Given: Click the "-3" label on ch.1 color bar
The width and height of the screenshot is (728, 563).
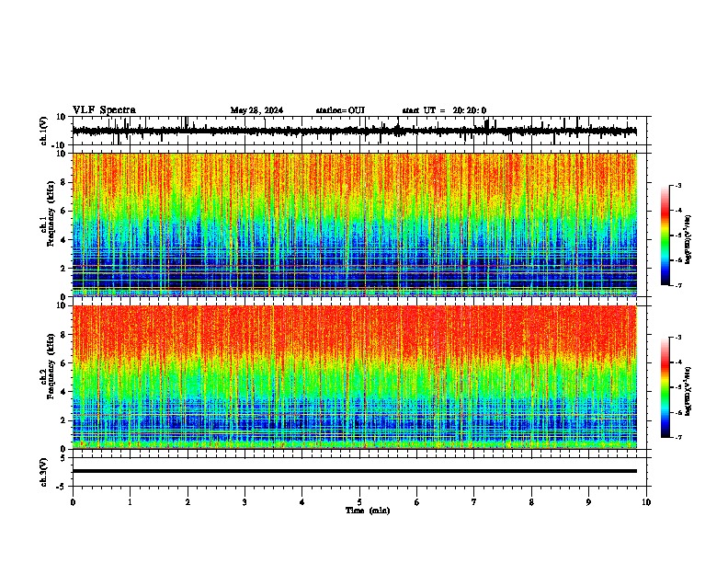Looking at the screenshot, I should 678,185.
